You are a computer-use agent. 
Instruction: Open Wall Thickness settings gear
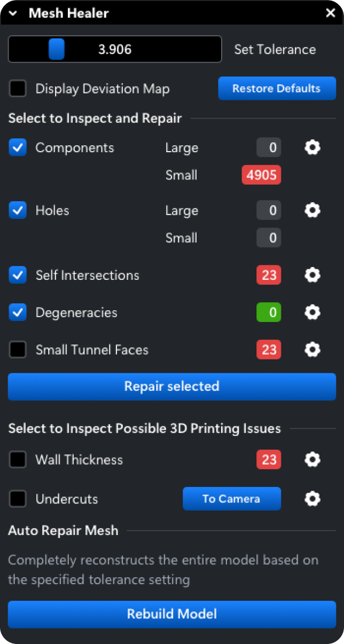[312, 459]
